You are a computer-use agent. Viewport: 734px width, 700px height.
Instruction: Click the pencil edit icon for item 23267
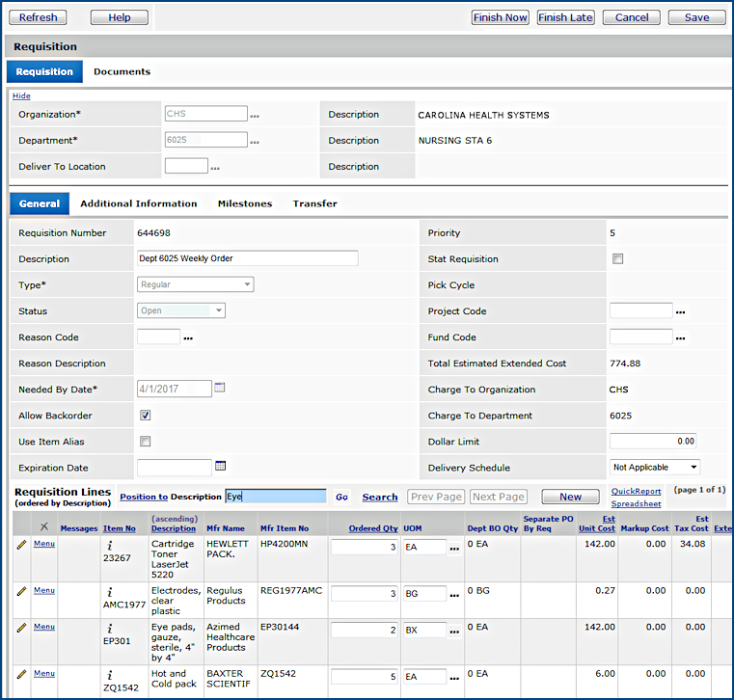[21, 545]
